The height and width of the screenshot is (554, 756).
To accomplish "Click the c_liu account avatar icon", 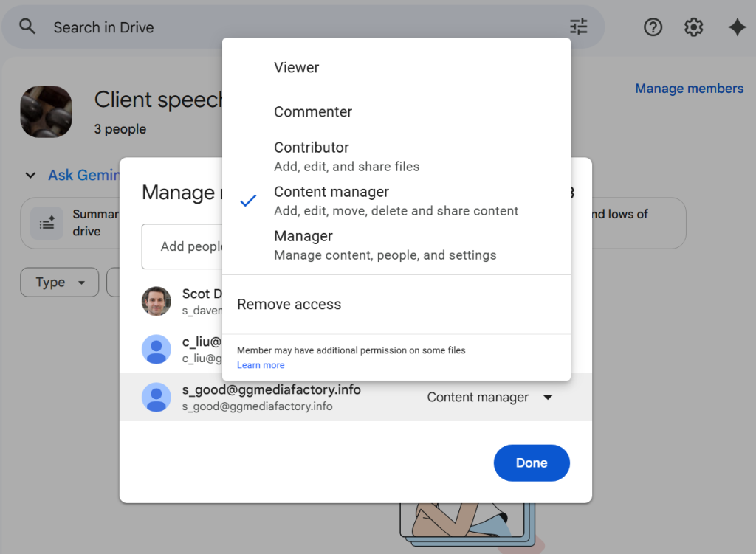I will 157,349.
